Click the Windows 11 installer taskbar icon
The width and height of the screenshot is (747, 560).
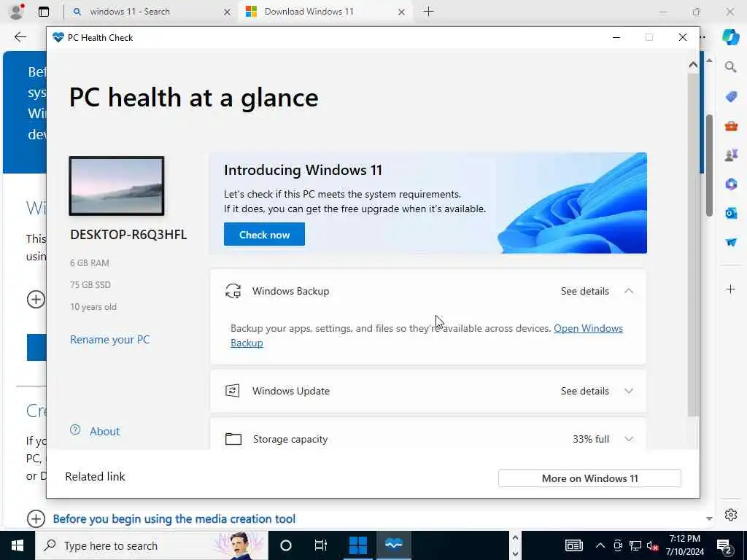pyautogui.click(x=357, y=545)
